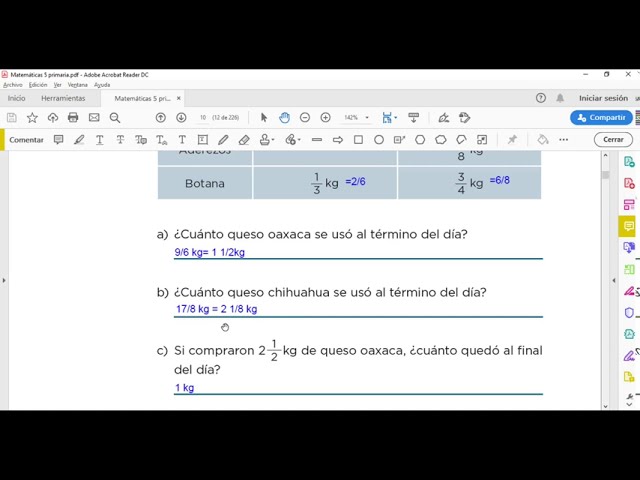The width and height of the screenshot is (640, 480).
Task: Add the file to starred with star icon
Action: pos(32,118)
